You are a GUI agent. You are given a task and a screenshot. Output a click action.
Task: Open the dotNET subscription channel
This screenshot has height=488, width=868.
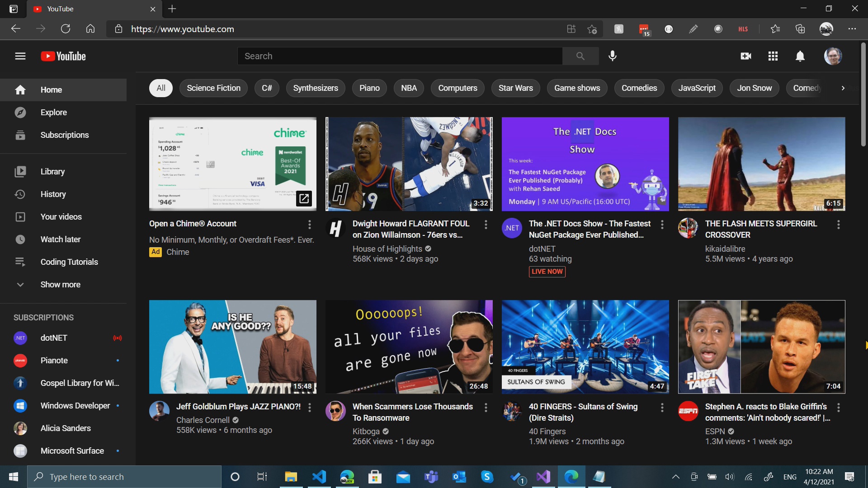pos(54,338)
